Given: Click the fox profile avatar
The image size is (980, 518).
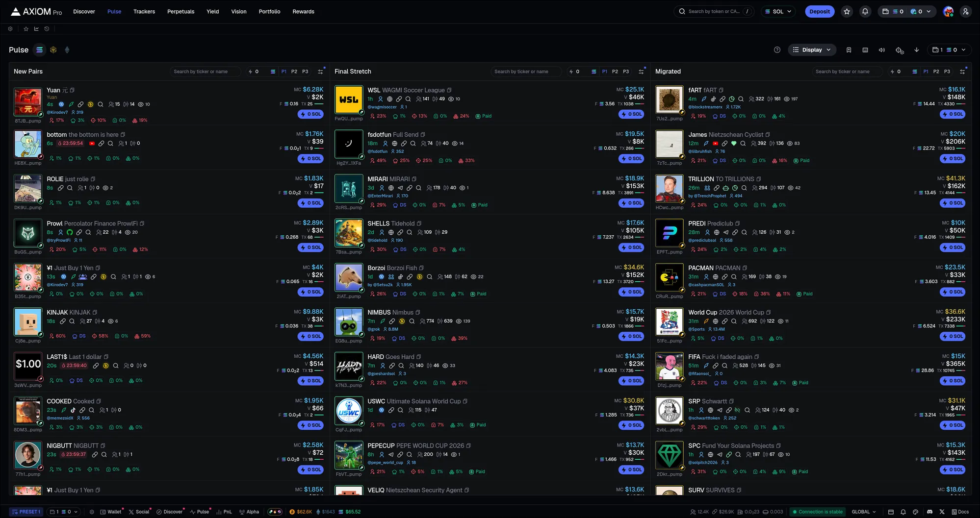Looking at the screenshot, I should click(948, 12).
